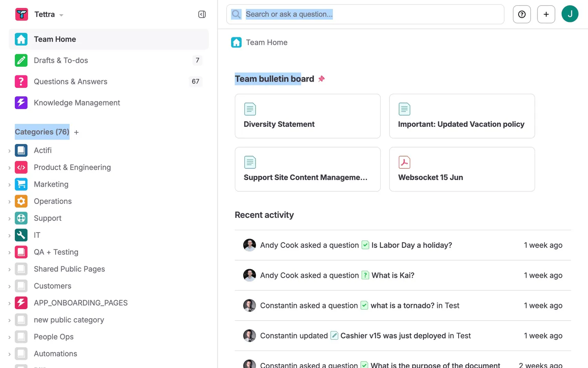Open 'Cashier v15 was just deployed' page
Screen dimensions: 588x368
tap(393, 336)
